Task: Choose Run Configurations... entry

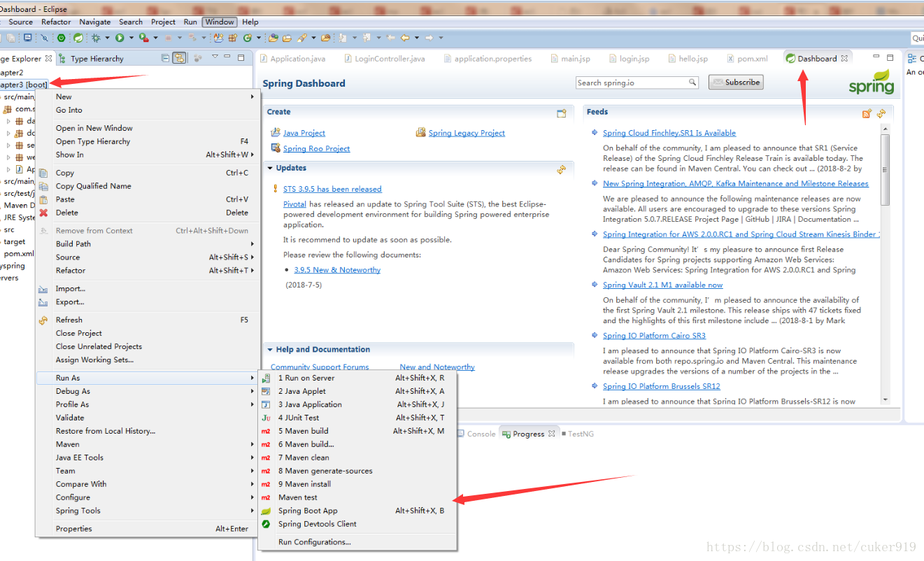Action: coord(357,542)
